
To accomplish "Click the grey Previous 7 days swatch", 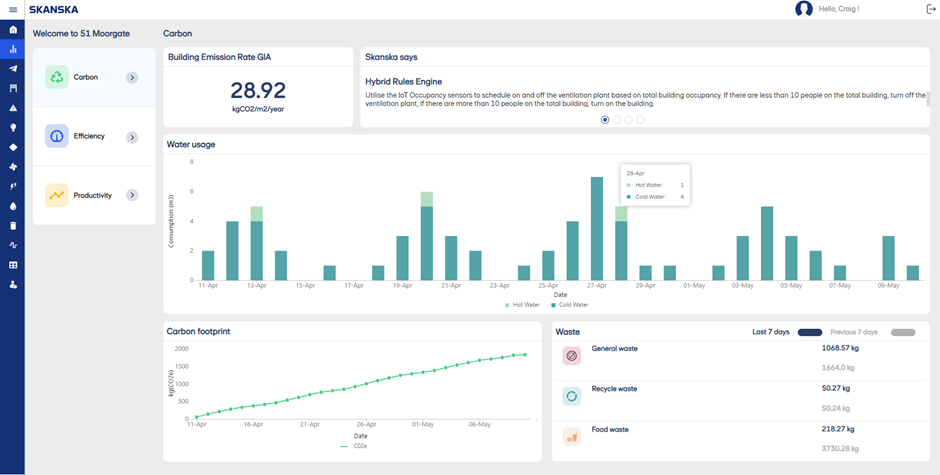I will coord(903,332).
